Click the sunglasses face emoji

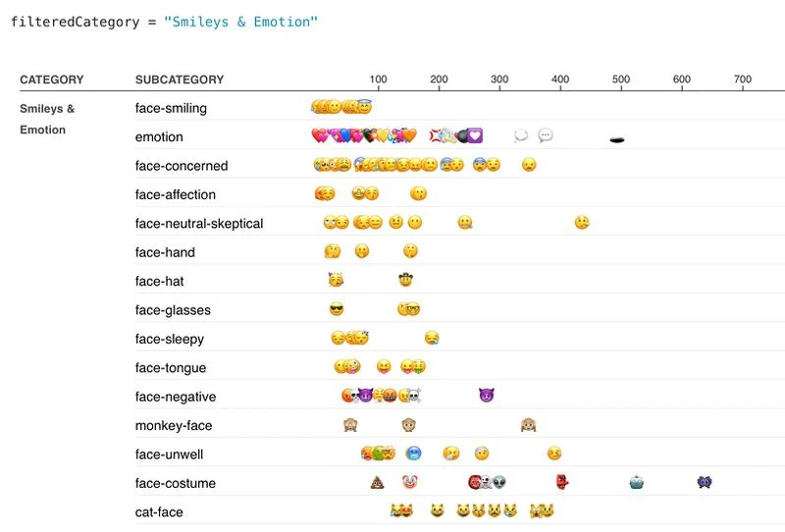[337, 310]
